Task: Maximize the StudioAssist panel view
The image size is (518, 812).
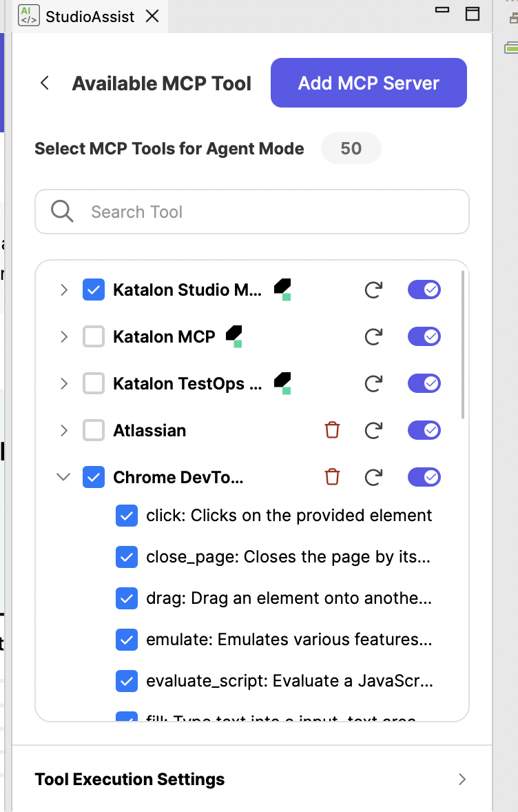Action: (473, 14)
